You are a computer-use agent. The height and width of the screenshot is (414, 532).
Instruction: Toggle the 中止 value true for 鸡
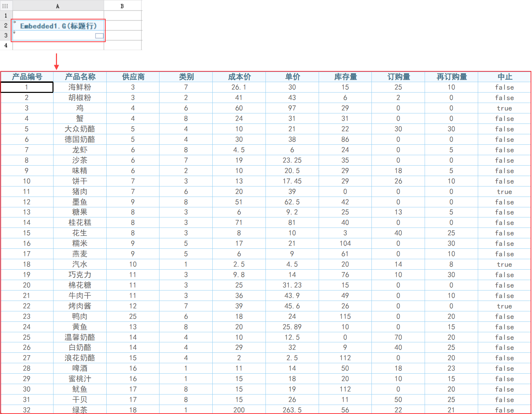pos(504,108)
